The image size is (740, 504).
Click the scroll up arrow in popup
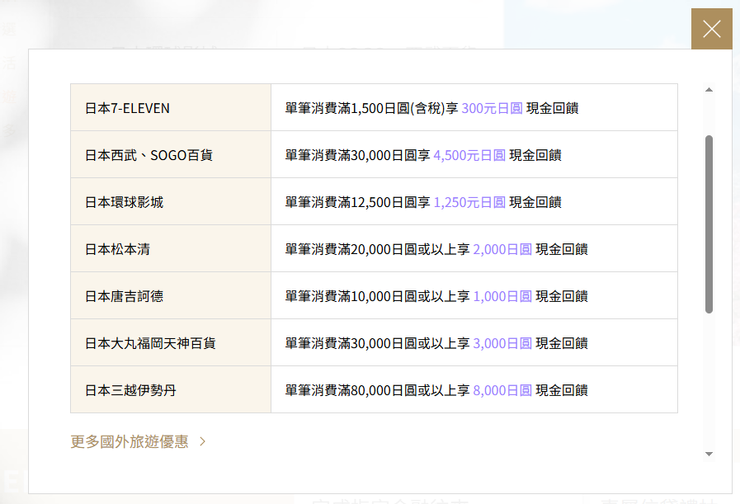click(x=709, y=90)
